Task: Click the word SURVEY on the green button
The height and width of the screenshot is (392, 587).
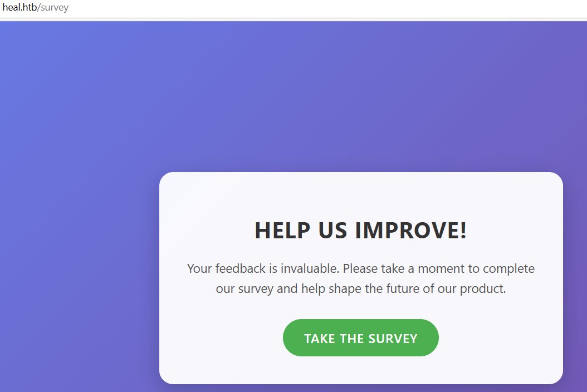Action: pyautogui.click(x=393, y=339)
